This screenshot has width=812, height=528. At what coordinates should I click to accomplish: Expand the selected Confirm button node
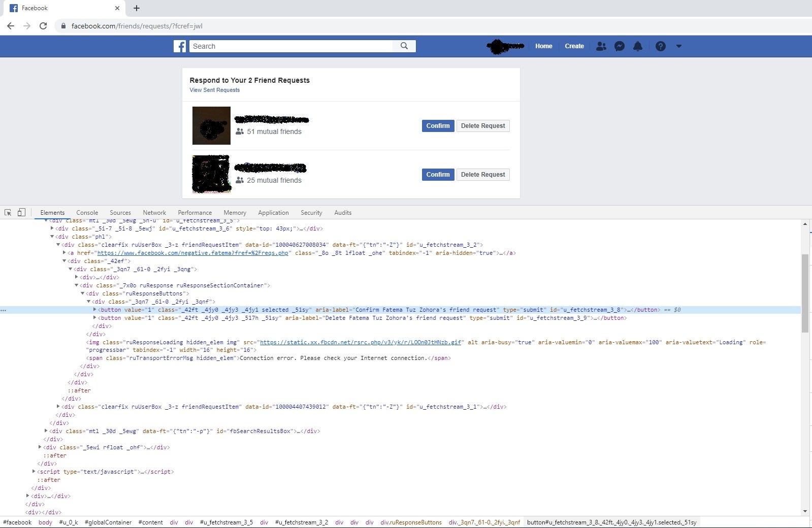click(94, 310)
